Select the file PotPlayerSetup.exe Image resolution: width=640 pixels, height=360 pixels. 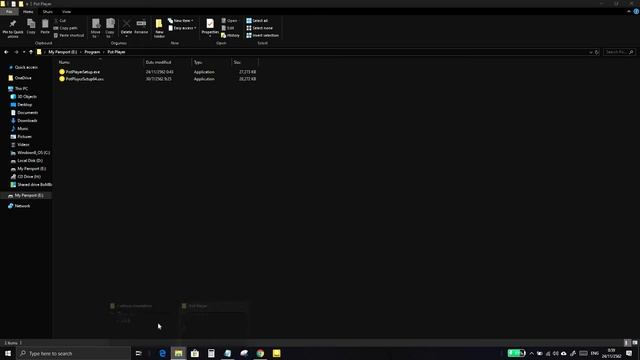(x=82, y=72)
